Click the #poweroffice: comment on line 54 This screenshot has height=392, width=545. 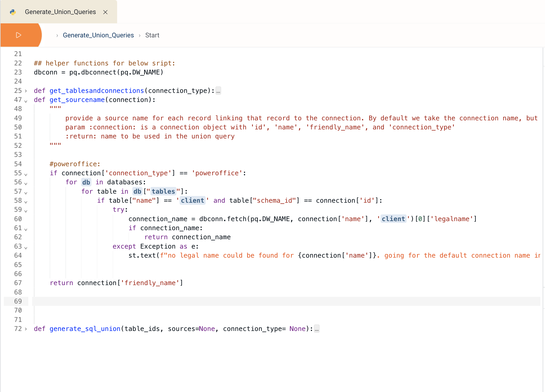pos(75,164)
